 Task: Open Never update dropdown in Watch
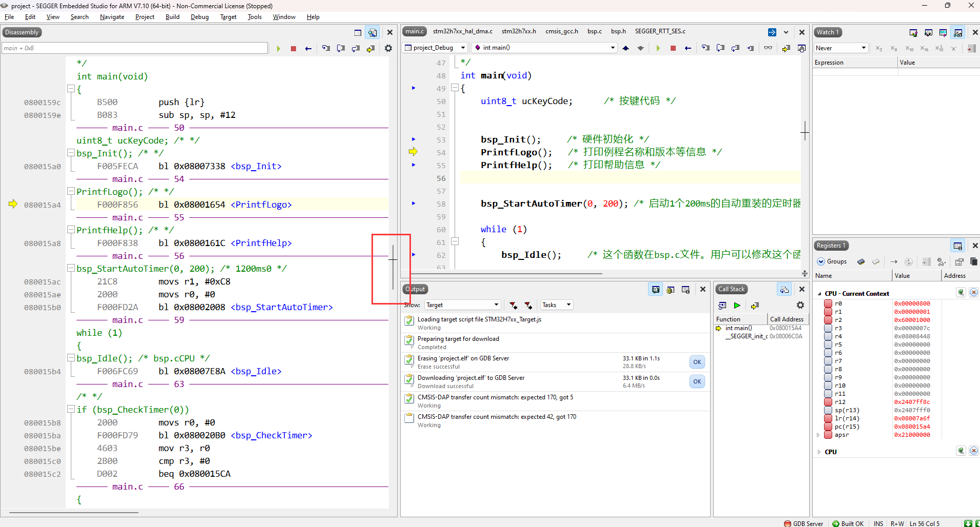coord(841,48)
